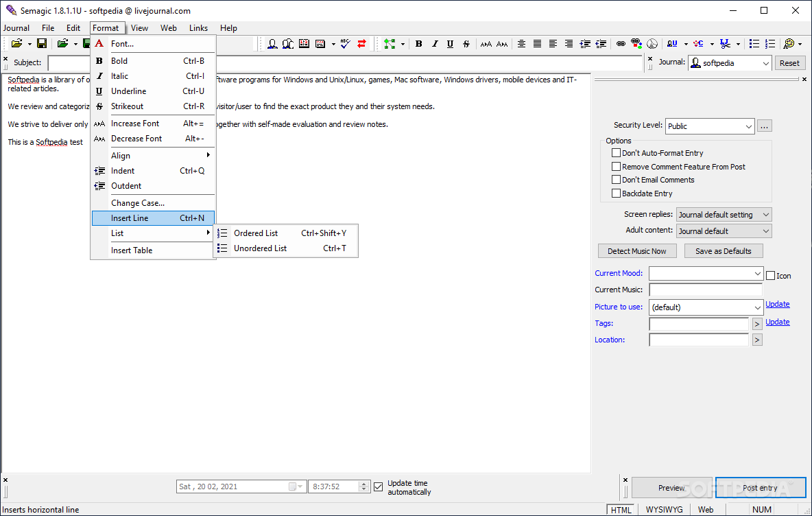Click the green Open folder toolbar icon
This screenshot has height=516, width=812.
tap(62, 44)
